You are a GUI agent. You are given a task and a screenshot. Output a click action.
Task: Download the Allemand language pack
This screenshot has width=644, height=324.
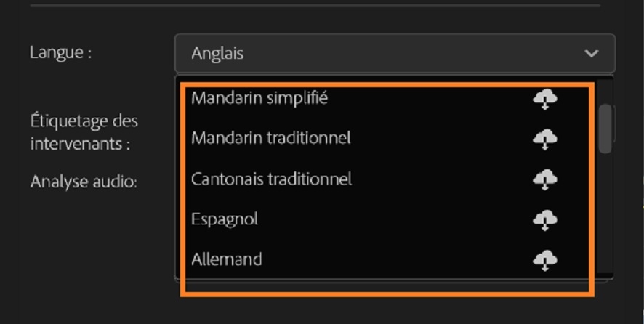(x=544, y=259)
